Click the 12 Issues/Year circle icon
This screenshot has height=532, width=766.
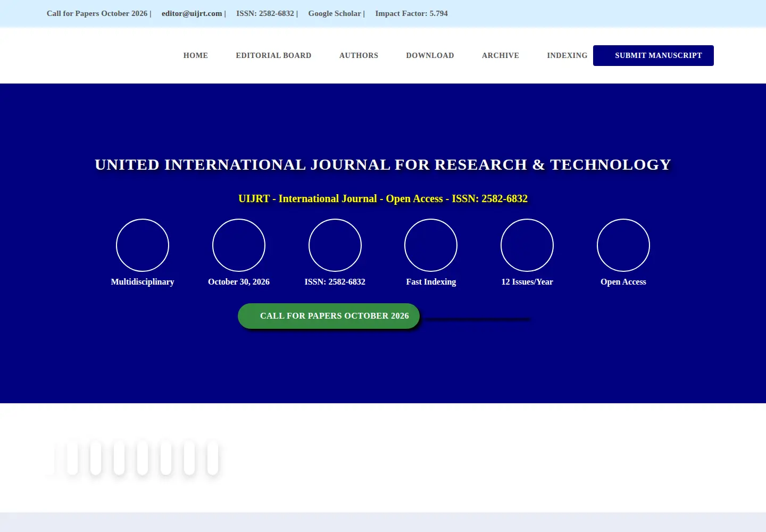tap(527, 245)
